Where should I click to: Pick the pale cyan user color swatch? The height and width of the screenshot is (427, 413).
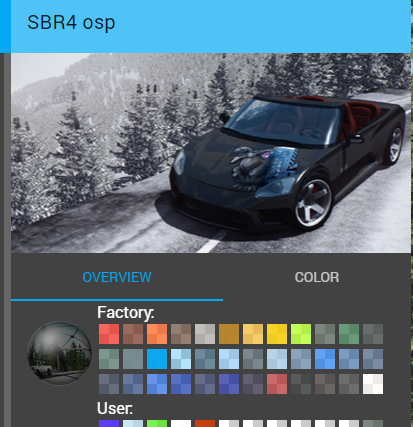(x=133, y=424)
